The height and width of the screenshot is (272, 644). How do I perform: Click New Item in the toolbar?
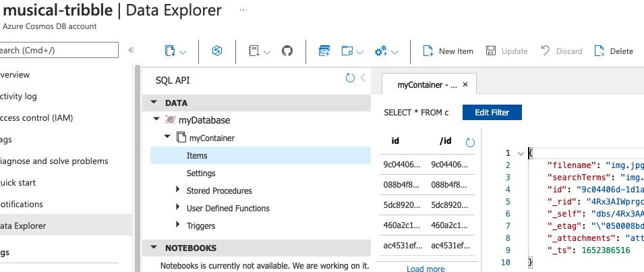coord(448,51)
